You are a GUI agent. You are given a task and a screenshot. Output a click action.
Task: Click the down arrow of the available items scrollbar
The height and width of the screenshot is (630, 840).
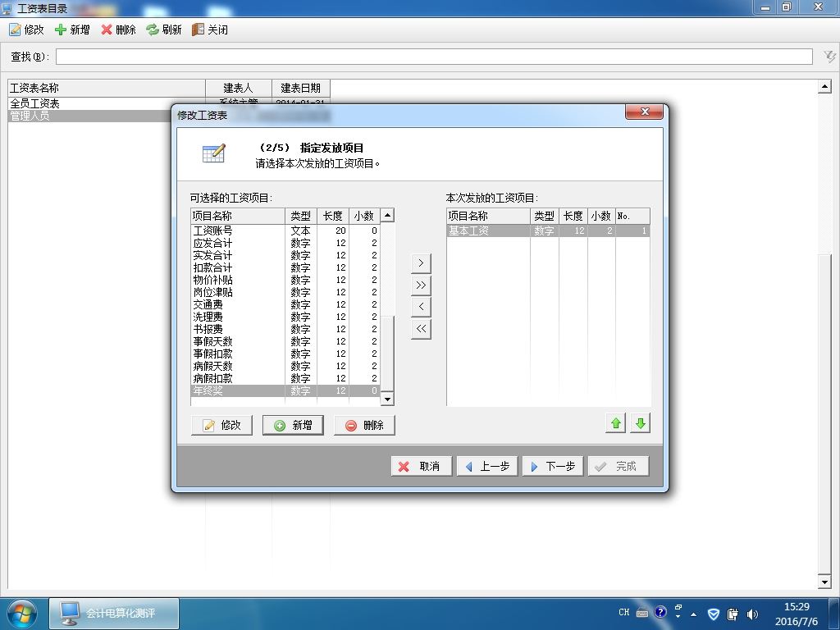[x=387, y=399]
